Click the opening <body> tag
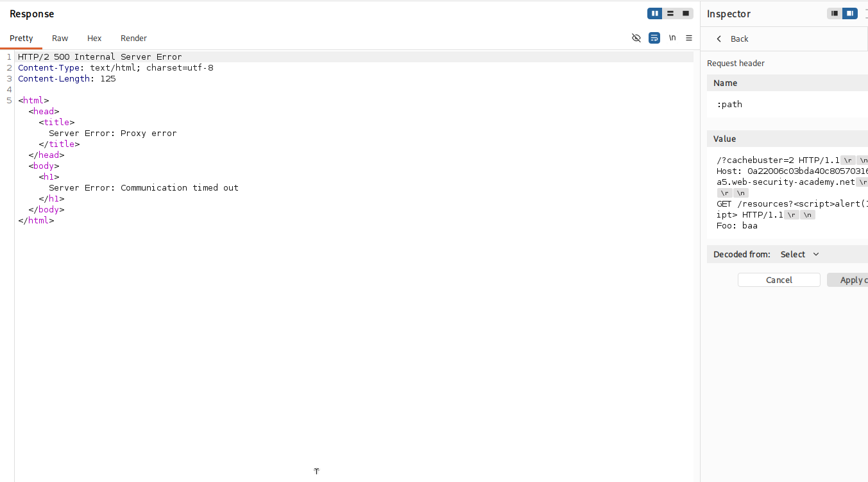The width and height of the screenshot is (868, 482). click(44, 166)
